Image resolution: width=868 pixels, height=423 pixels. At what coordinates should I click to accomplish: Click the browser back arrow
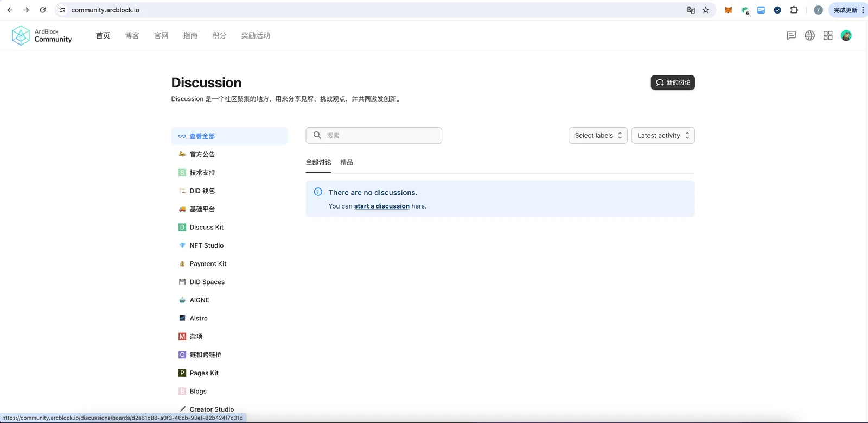[x=10, y=10]
